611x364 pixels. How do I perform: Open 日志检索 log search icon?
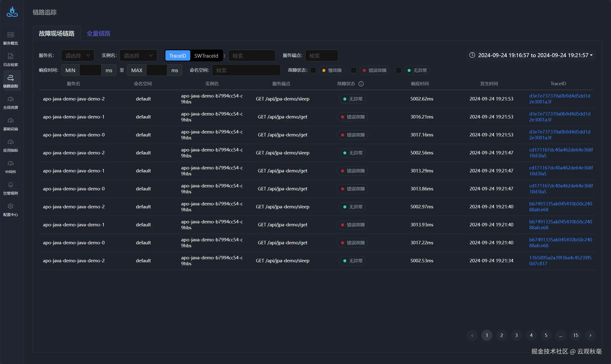coord(11,56)
